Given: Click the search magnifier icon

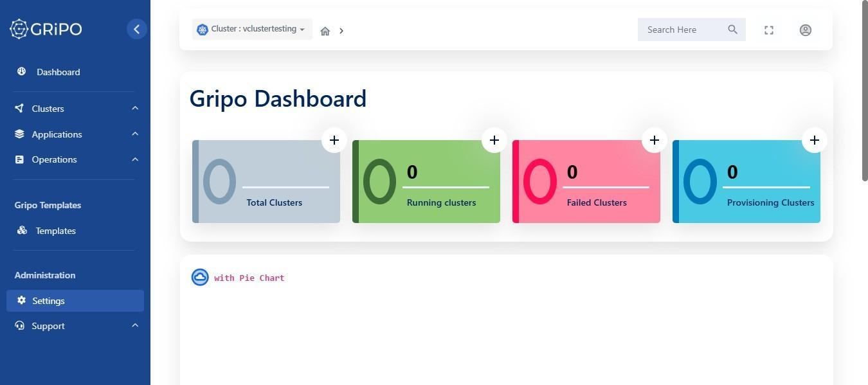Looking at the screenshot, I should [732, 30].
